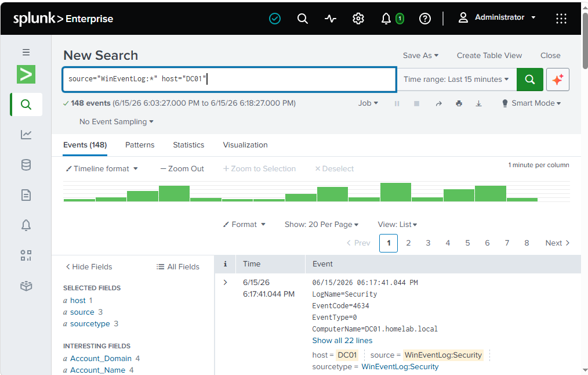Go to results page 2
The image size is (588, 375).
coord(408,243)
